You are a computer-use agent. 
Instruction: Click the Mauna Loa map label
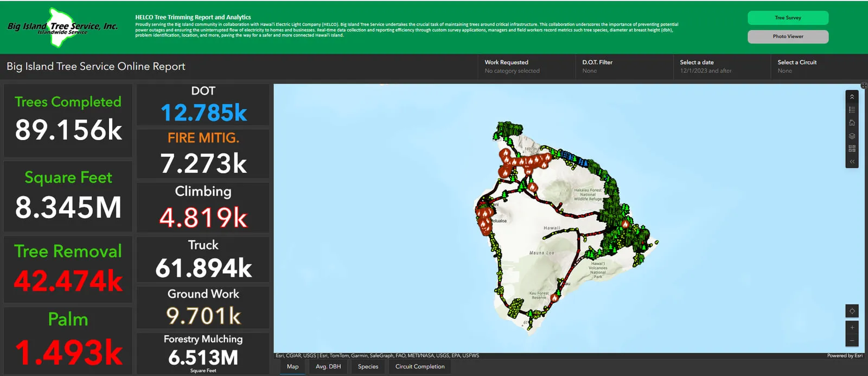click(542, 253)
